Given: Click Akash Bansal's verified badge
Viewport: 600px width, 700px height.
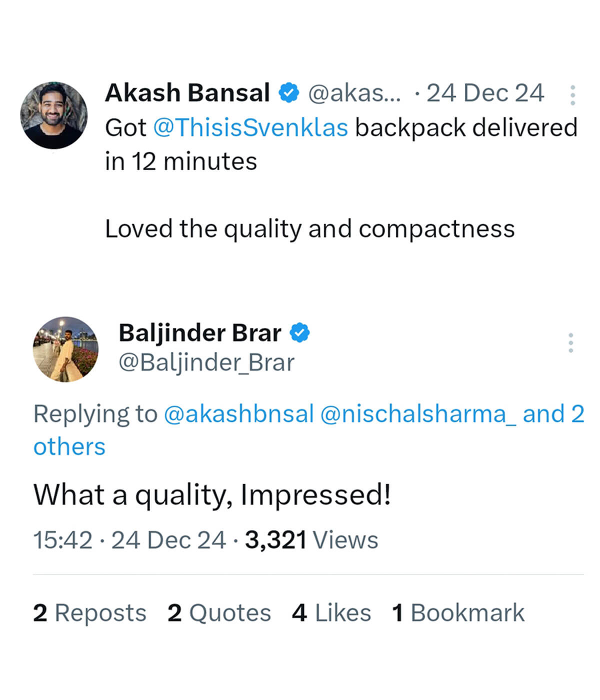Looking at the screenshot, I should point(289,93).
